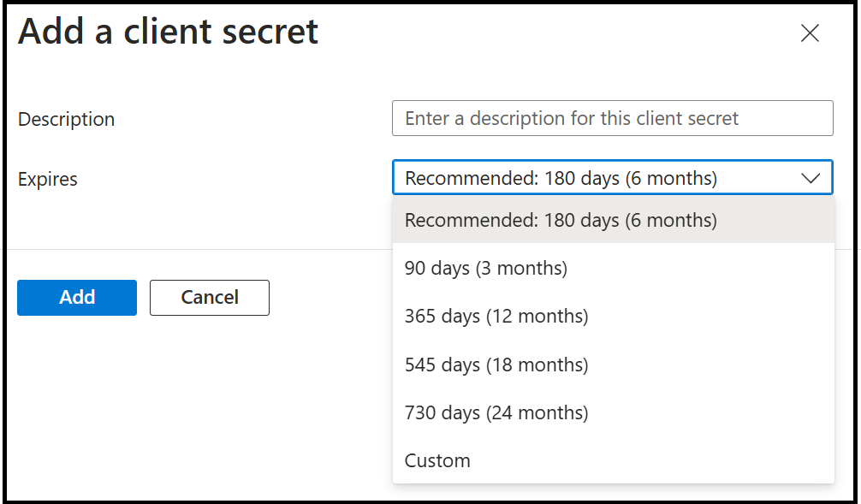861x504 pixels.
Task: Click the Expires label
Action: 47,179
